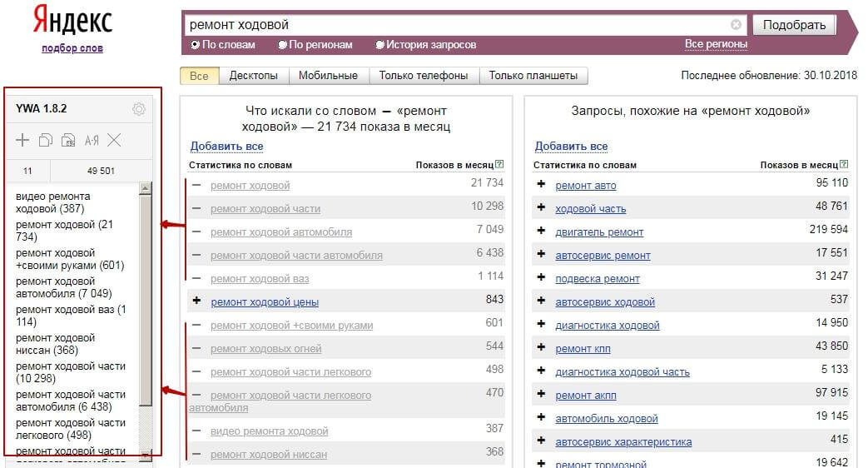Viewport: 868px width, 468px height.
Task: Open the 'ремонт авто' query link
Action: [x=586, y=186]
